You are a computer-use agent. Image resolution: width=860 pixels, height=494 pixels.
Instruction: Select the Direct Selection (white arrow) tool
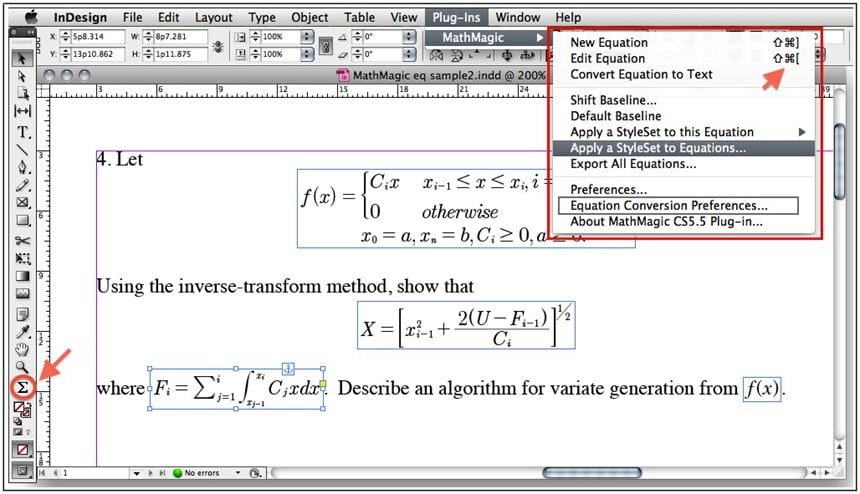22,76
